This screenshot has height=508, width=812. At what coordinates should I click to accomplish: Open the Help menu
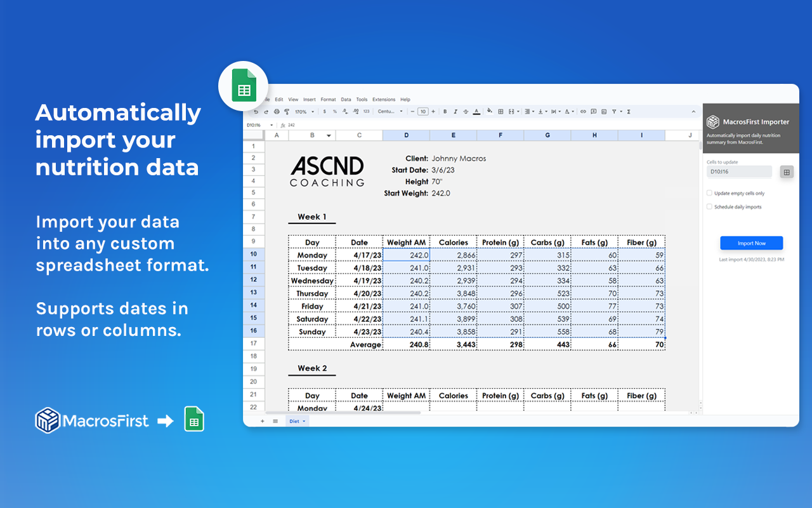405,100
